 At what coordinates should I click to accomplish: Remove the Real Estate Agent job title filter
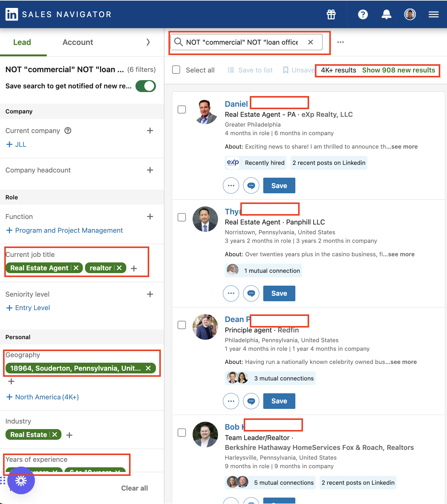(x=76, y=268)
